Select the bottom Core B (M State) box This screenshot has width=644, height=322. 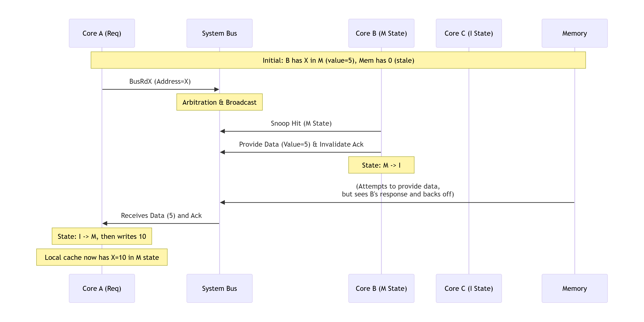(381, 288)
